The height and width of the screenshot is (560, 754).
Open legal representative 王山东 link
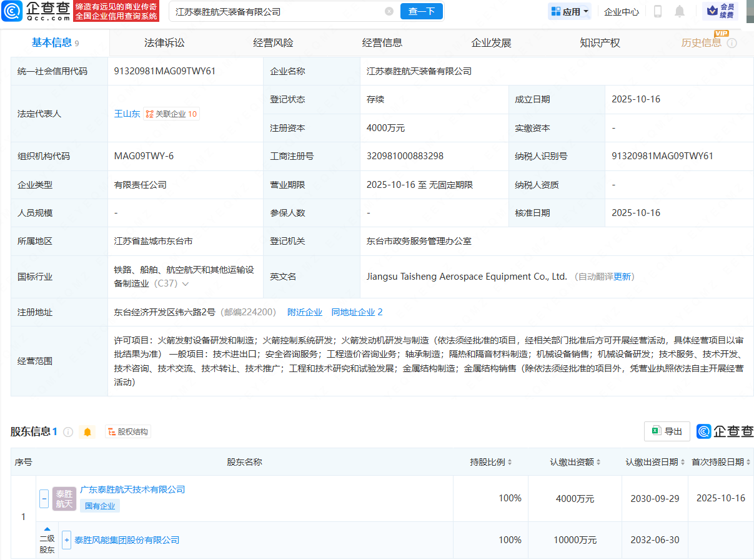[127, 114]
